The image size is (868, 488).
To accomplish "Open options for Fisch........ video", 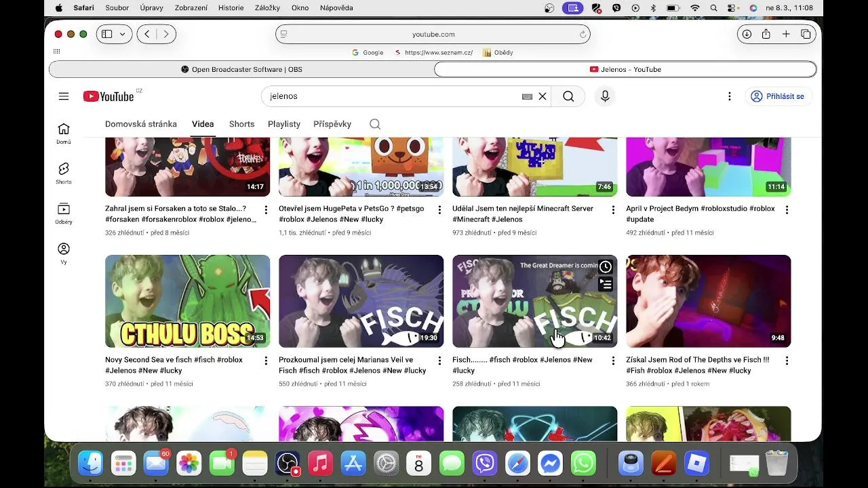I will coord(613,361).
